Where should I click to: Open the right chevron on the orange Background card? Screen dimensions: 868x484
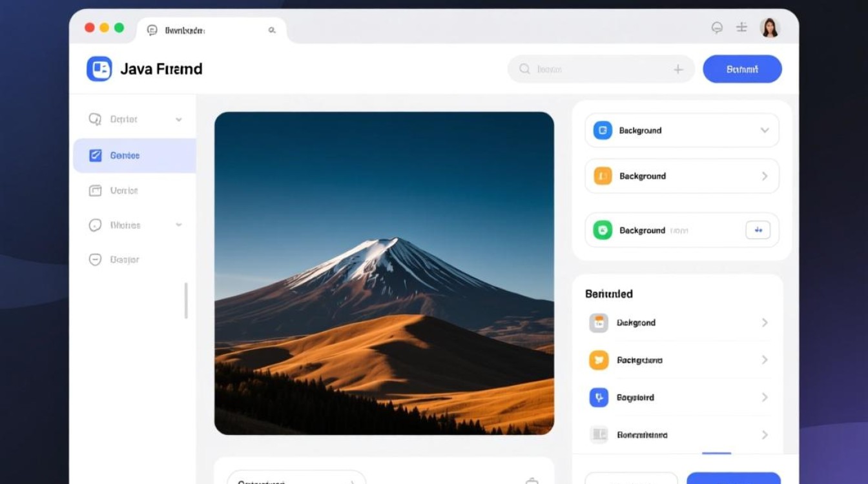pos(765,176)
